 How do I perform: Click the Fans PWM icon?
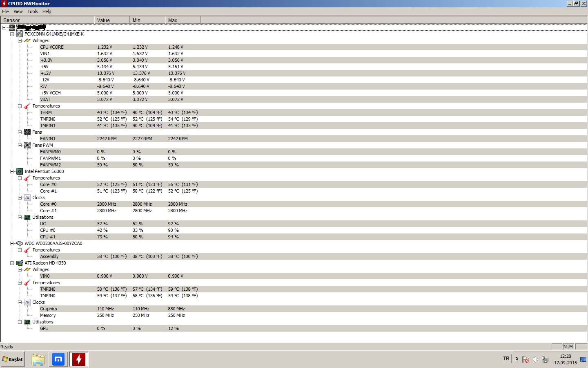[x=27, y=145]
